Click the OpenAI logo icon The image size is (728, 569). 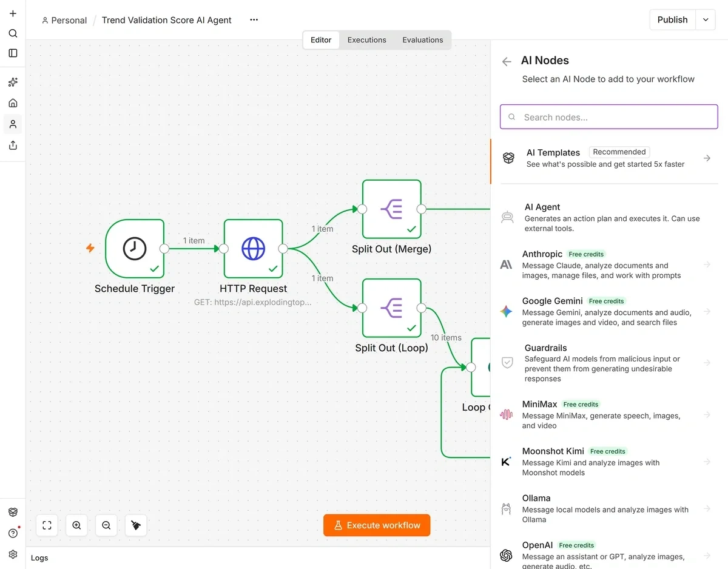click(x=506, y=556)
